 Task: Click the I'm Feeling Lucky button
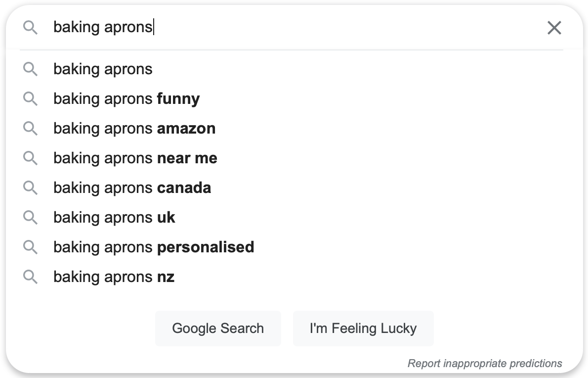[363, 328]
